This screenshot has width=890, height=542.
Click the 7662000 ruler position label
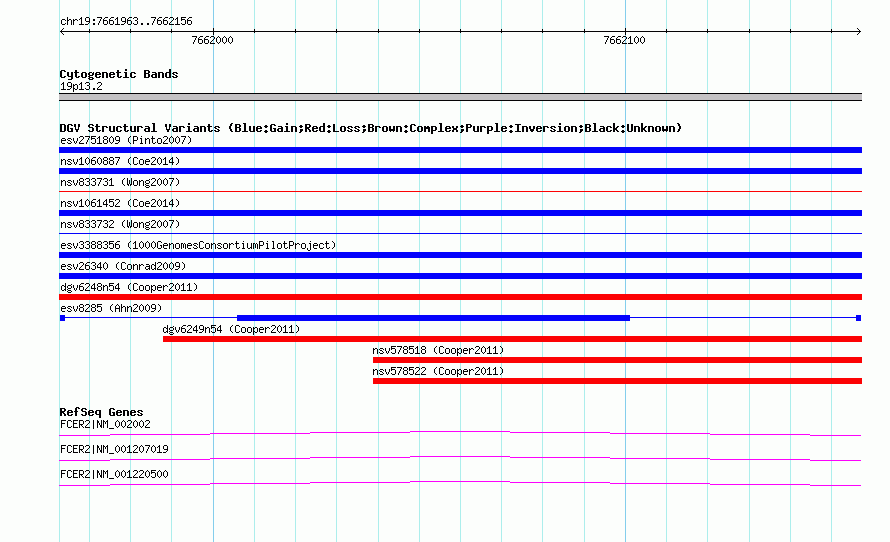[212, 40]
